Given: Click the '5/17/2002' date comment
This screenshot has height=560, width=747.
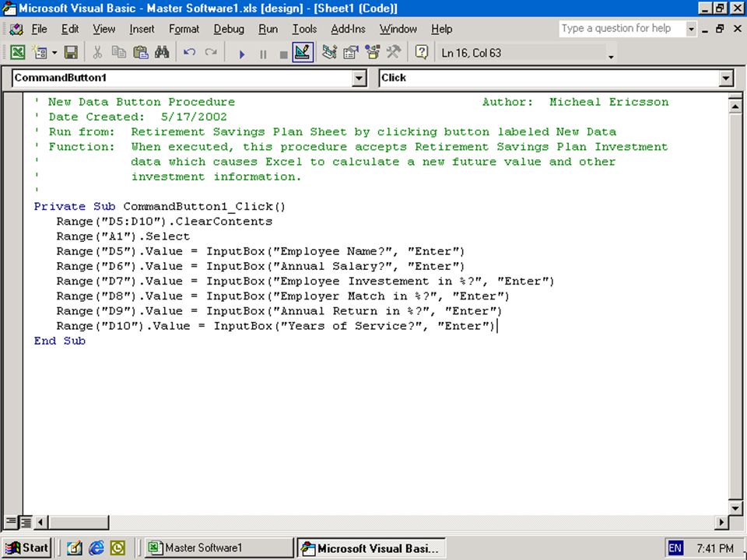Looking at the screenshot, I should click(x=194, y=117).
